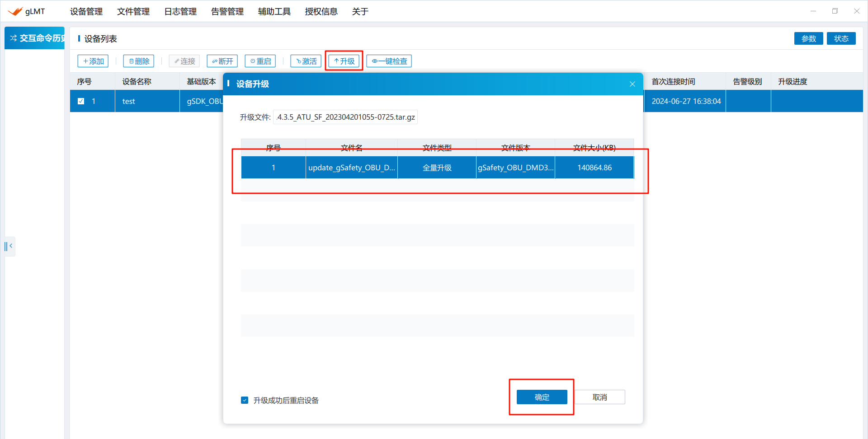Click the Add device toolbar button
Viewport: 868px width, 439px height.
pyautogui.click(x=93, y=61)
